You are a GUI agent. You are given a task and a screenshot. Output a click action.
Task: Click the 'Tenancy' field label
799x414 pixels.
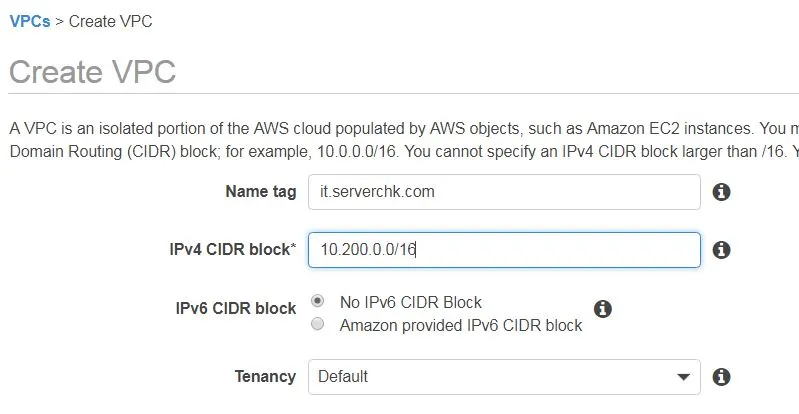[265, 376]
